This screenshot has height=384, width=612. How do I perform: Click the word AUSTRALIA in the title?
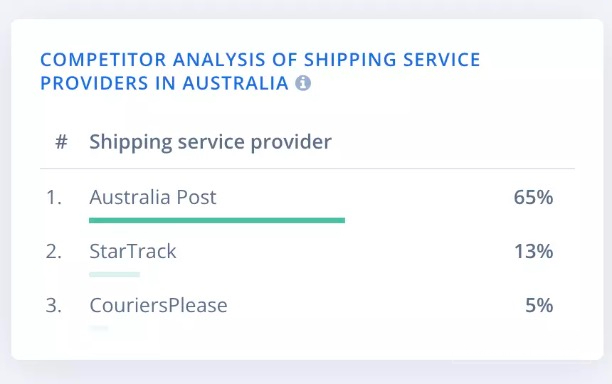(235, 83)
